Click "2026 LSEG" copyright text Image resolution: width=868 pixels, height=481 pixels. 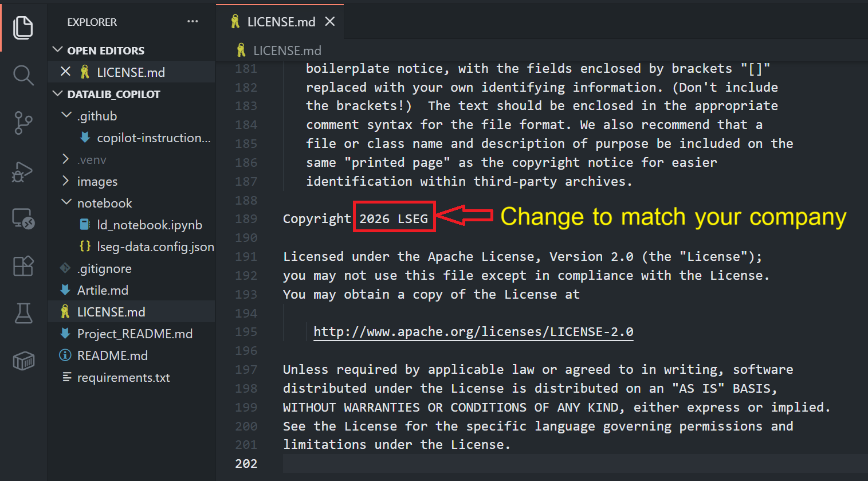(x=394, y=218)
